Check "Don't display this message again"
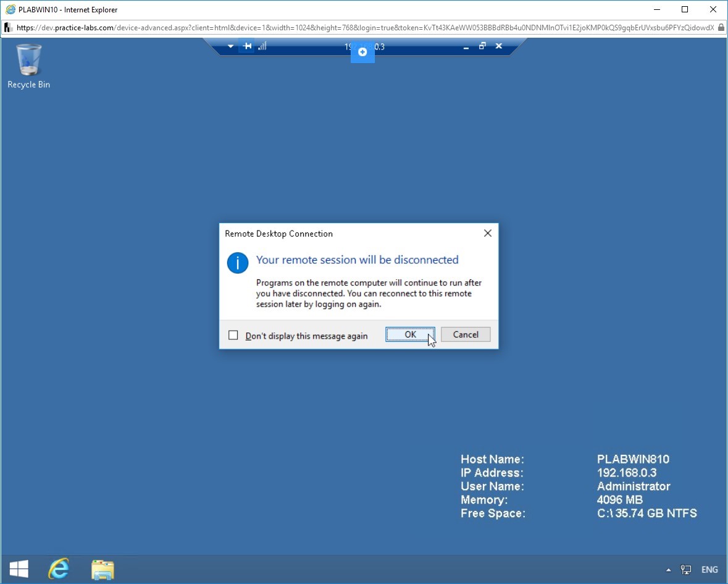This screenshot has height=584, width=728. click(233, 335)
